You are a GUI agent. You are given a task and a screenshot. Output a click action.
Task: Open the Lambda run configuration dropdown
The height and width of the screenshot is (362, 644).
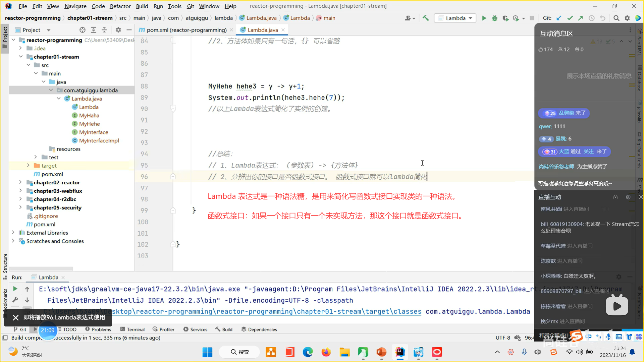click(455, 18)
